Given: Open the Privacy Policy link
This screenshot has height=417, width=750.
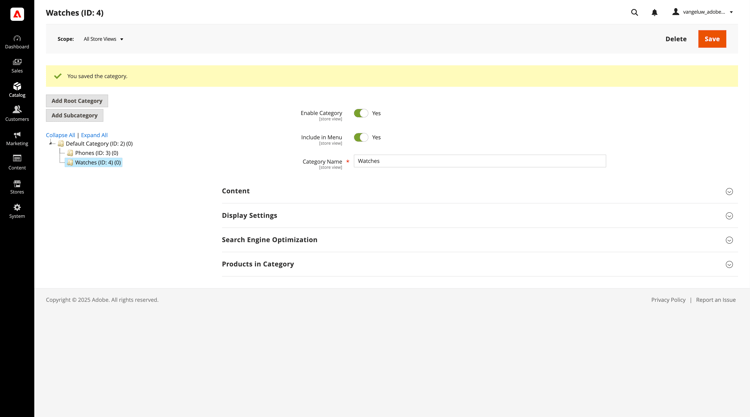Looking at the screenshot, I should point(668,300).
